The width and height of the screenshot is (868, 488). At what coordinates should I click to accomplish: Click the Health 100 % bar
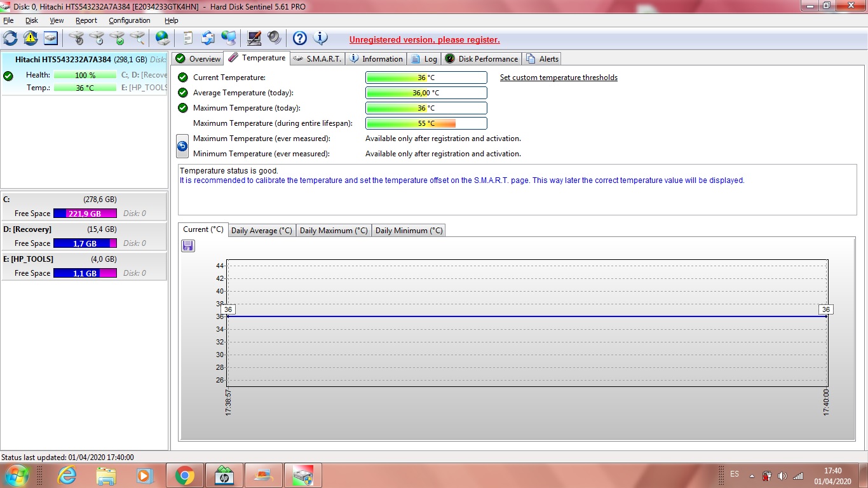[x=85, y=75]
